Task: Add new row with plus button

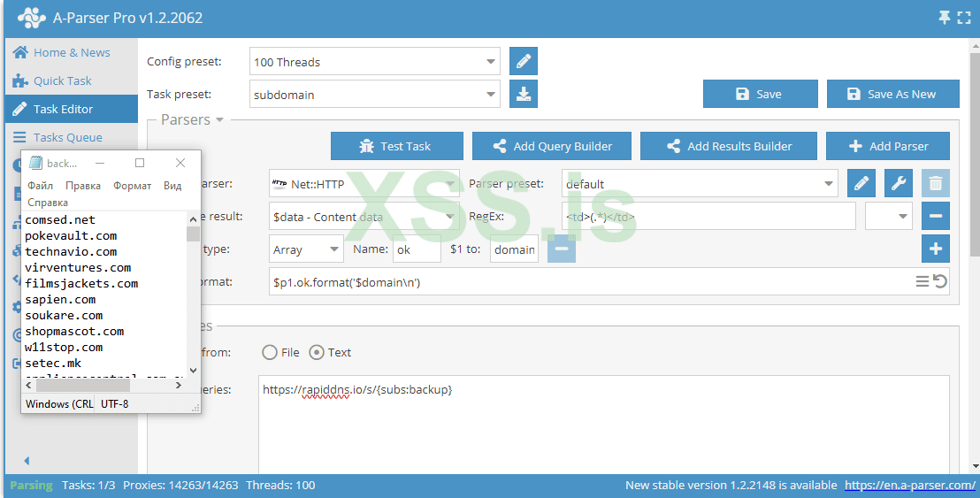Action: [936, 249]
